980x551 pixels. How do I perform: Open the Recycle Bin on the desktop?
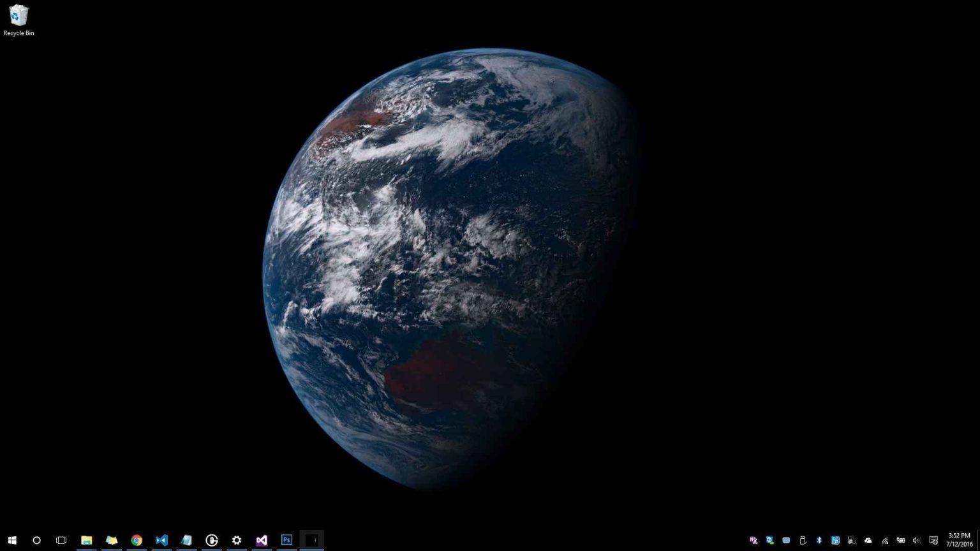point(19,16)
